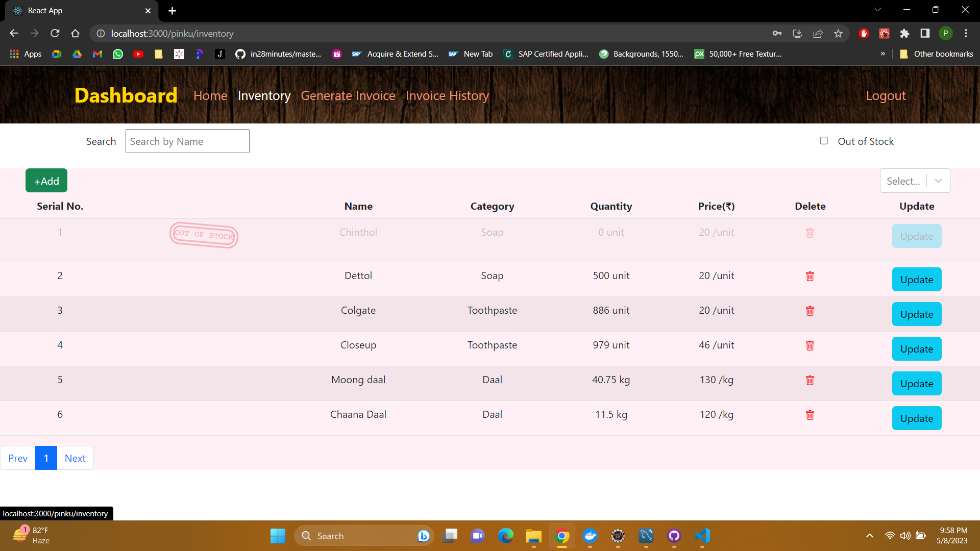Click the Search by Name input field
The width and height of the screenshot is (980, 551).
(x=187, y=141)
